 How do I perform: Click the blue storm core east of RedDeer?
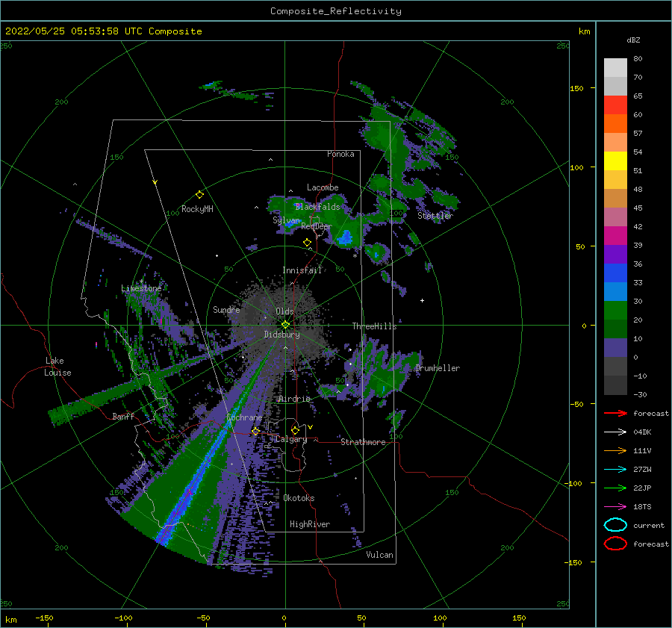tap(345, 237)
